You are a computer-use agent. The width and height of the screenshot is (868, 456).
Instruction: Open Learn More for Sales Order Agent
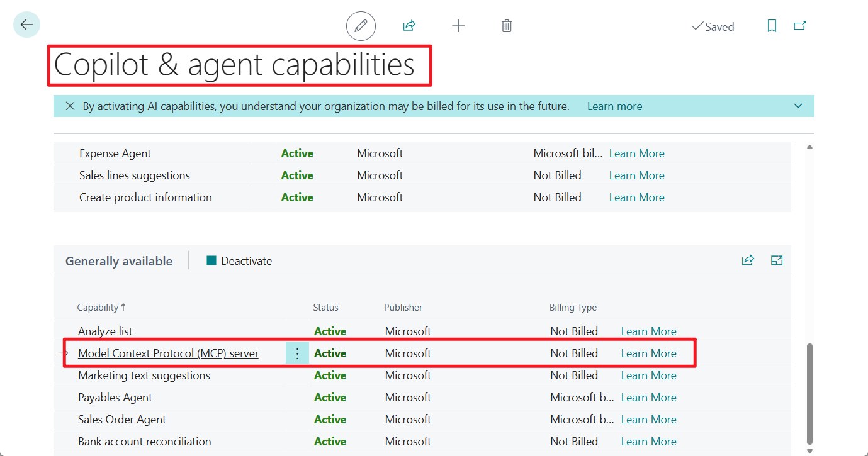648,420
